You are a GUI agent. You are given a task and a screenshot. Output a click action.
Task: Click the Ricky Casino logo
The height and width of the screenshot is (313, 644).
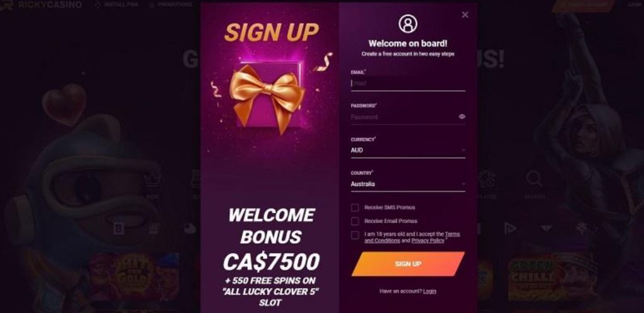point(41,4)
